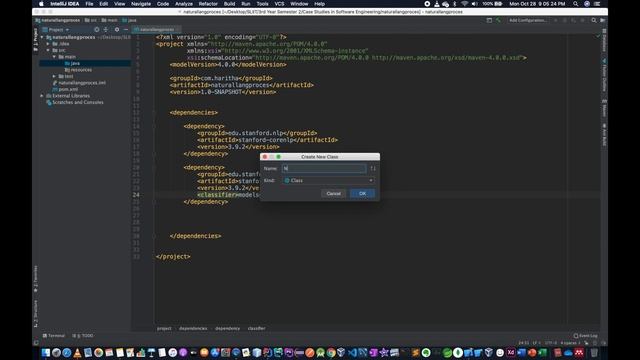The image size is (640, 360).
Task: Click the volume icon in the menu bar
Action: (x=474, y=4)
